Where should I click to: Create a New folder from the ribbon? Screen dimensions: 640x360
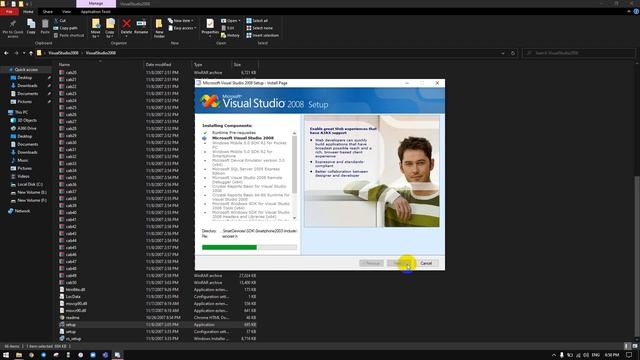(x=159, y=28)
